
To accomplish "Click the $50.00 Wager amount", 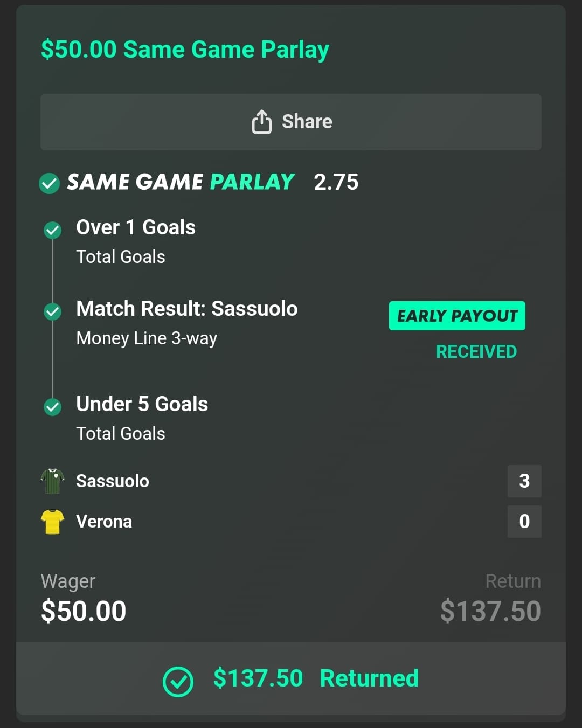I will (x=84, y=611).
